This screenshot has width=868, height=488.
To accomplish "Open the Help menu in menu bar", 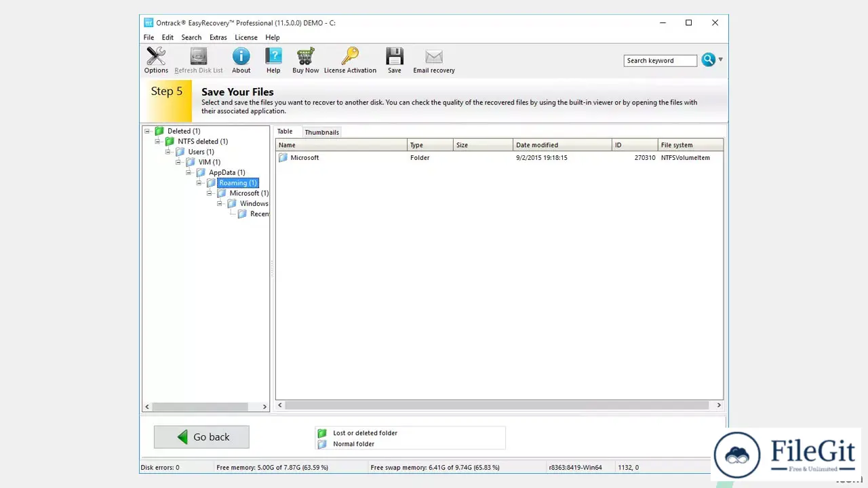I will point(273,37).
